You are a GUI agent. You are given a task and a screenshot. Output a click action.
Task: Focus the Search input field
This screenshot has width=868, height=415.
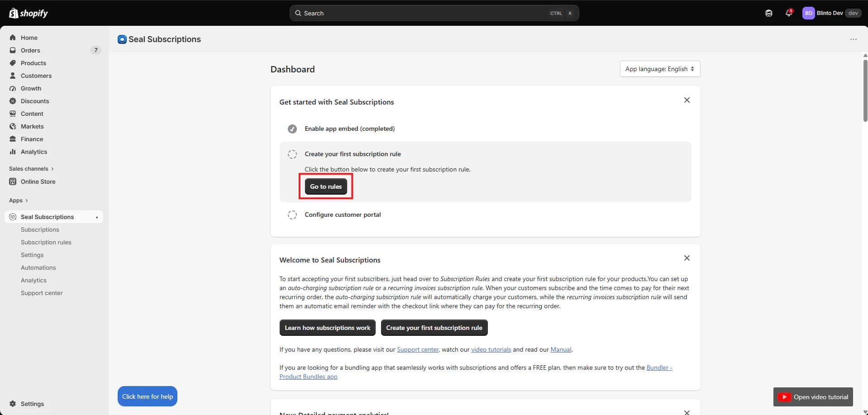tap(434, 13)
